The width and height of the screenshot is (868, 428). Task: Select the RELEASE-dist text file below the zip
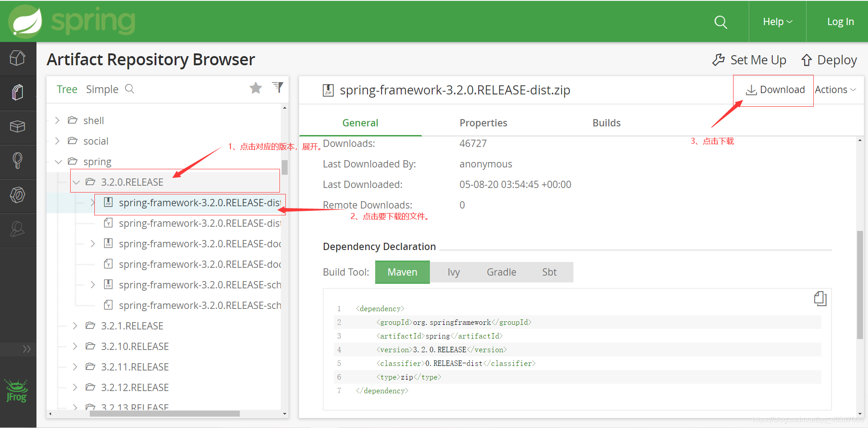point(192,223)
